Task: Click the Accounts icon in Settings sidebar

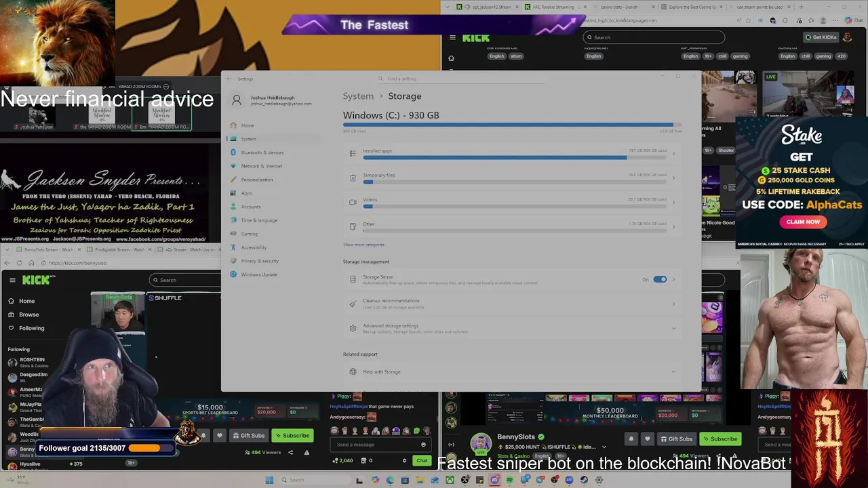Action: pyautogui.click(x=233, y=207)
